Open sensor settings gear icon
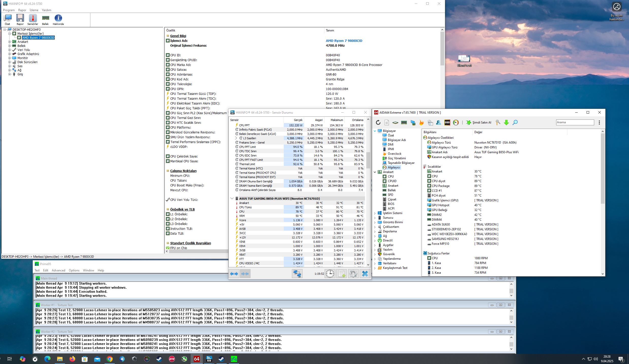 [x=353, y=274]
